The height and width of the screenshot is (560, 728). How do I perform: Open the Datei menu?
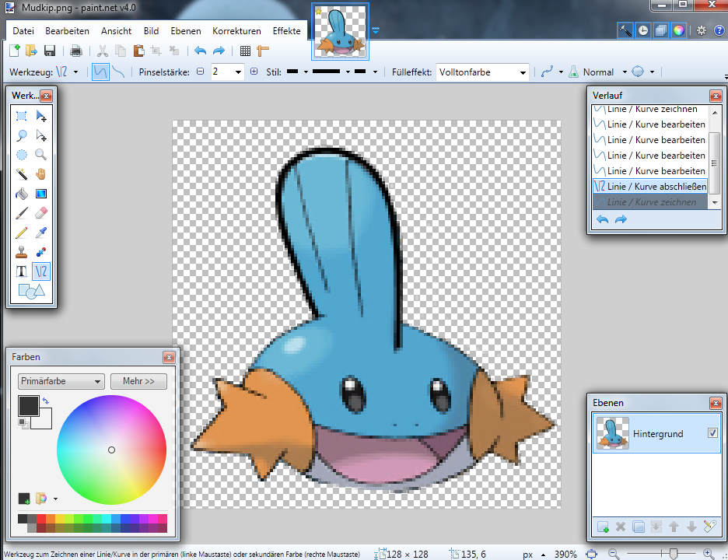coord(23,30)
